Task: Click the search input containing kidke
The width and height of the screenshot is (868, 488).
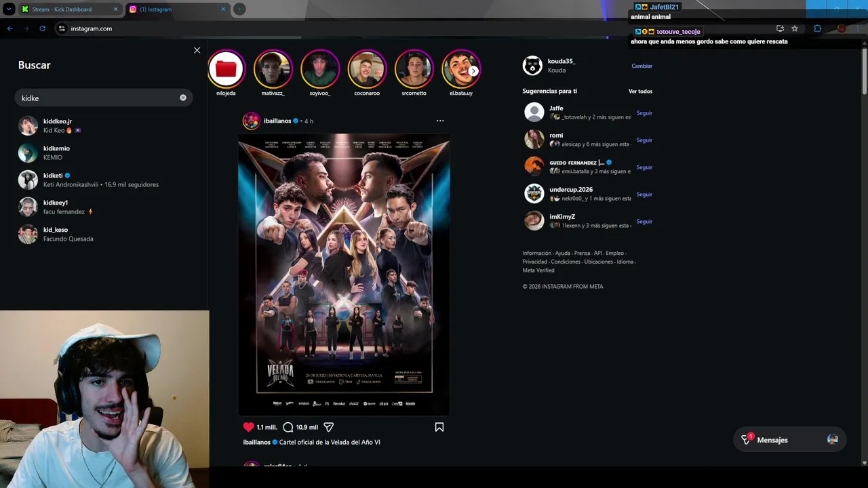Action: point(103,98)
